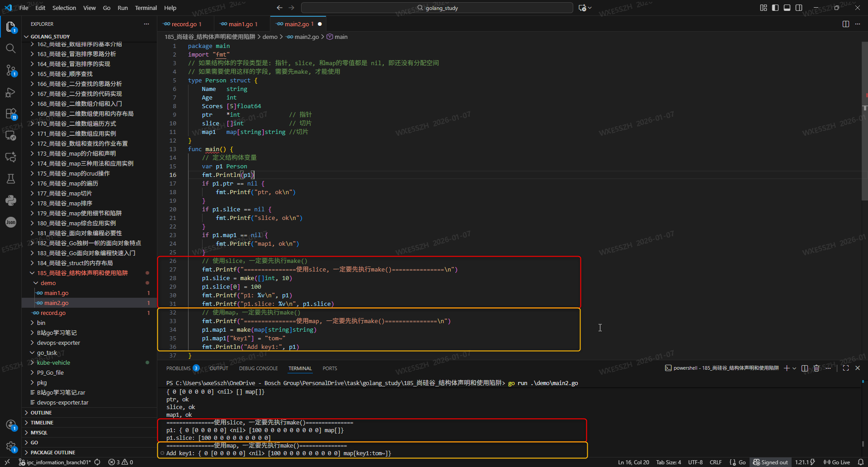
Task: Switch to the PORTS panel tab
Action: click(x=330, y=368)
